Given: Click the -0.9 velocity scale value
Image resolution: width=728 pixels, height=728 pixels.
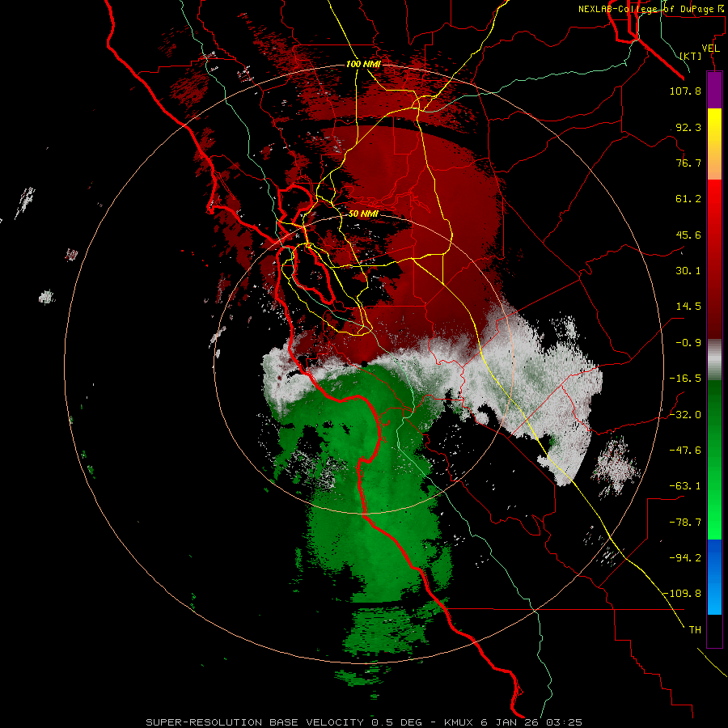Looking at the screenshot, I should [x=688, y=343].
